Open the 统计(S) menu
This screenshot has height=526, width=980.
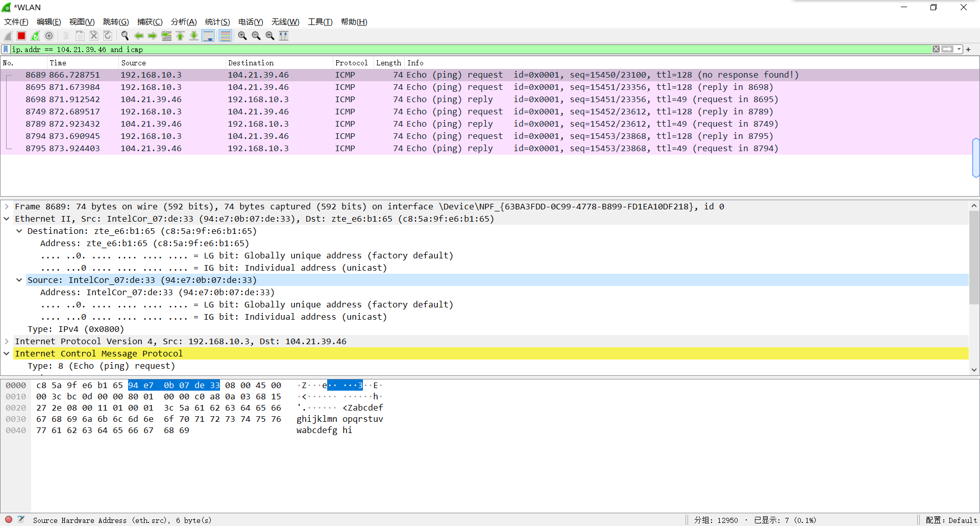[x=217, y=22]
